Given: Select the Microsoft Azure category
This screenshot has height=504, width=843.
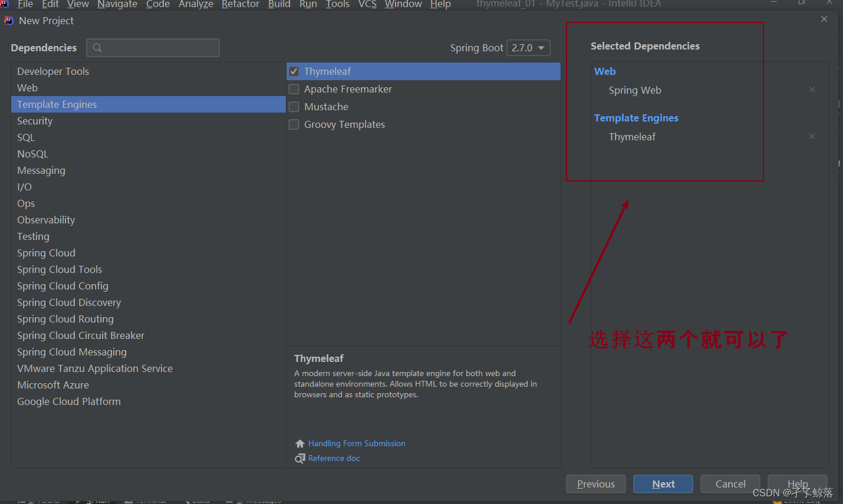Looking at the screenshot, I should point(148,385).
